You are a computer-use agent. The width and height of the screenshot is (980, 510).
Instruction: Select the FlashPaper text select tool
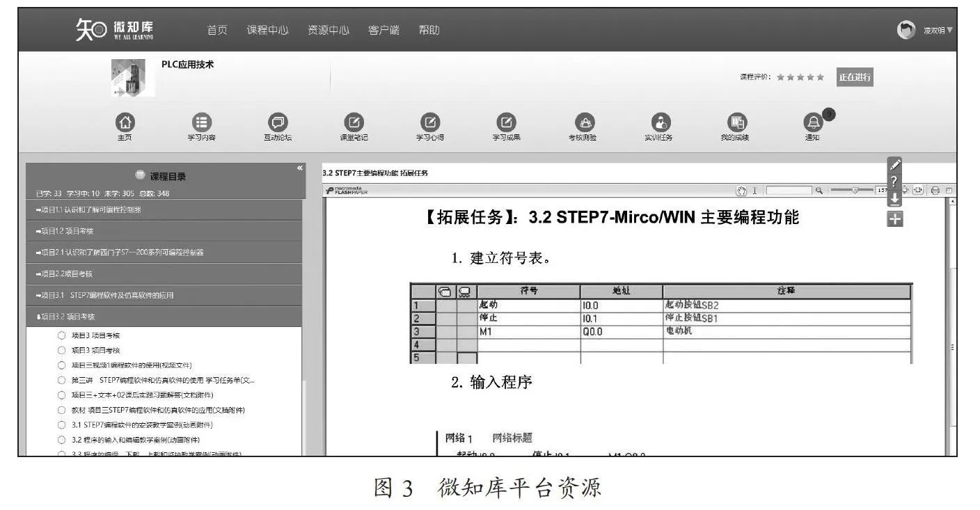point(754,191)
